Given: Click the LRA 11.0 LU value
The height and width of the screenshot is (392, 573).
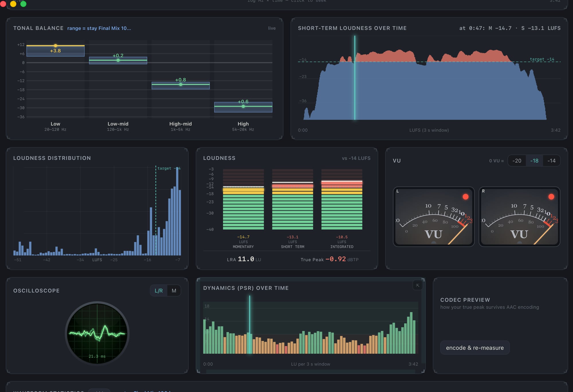Looking at the screenshot, I should [x=244, y=259].
